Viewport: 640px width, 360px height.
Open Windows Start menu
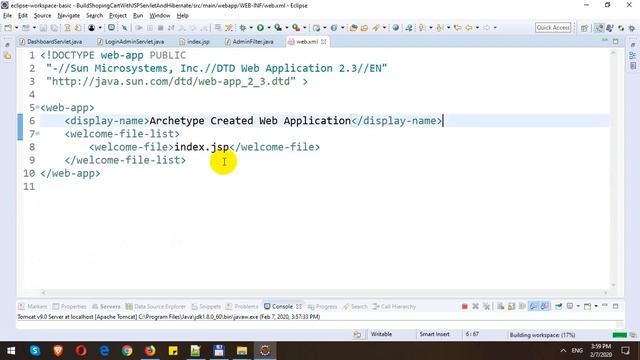click(11, 351)
